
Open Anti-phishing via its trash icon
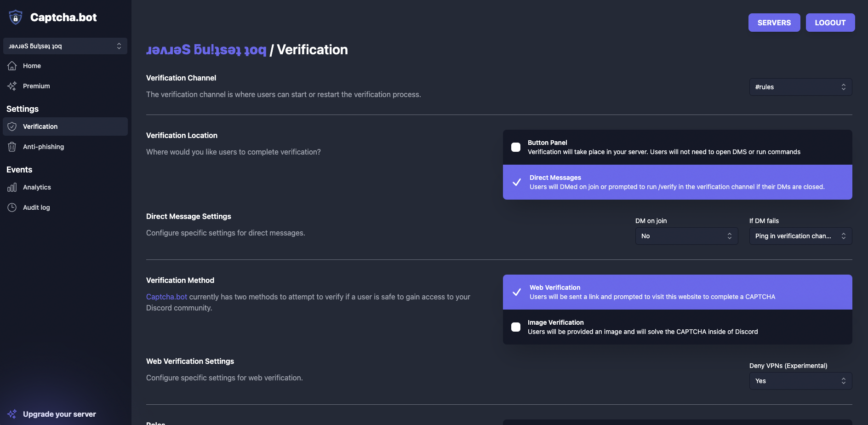[12, 146]
